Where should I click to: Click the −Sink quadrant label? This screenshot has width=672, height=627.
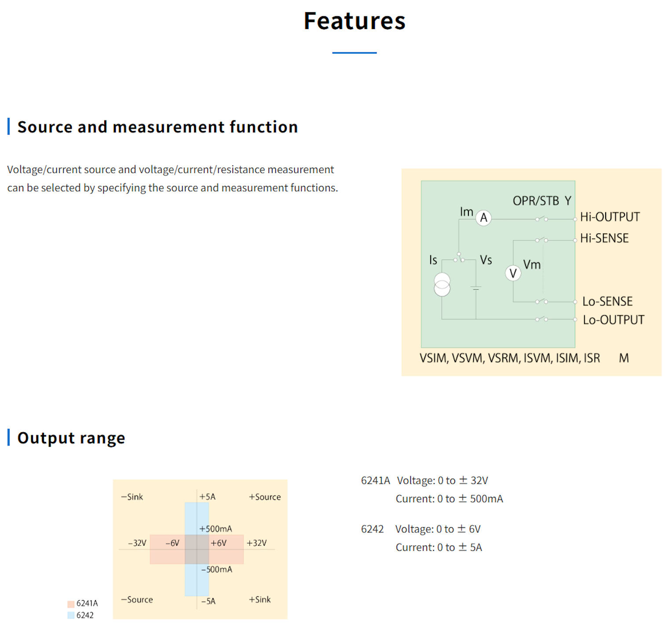coord(132,497)
